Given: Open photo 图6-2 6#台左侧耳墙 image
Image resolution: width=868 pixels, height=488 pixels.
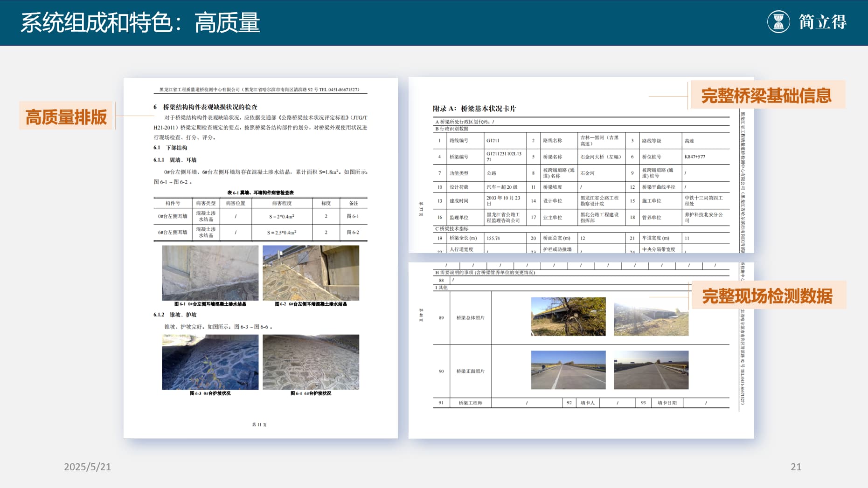Looking at the screenshot, I should click(x=311, y=273).
